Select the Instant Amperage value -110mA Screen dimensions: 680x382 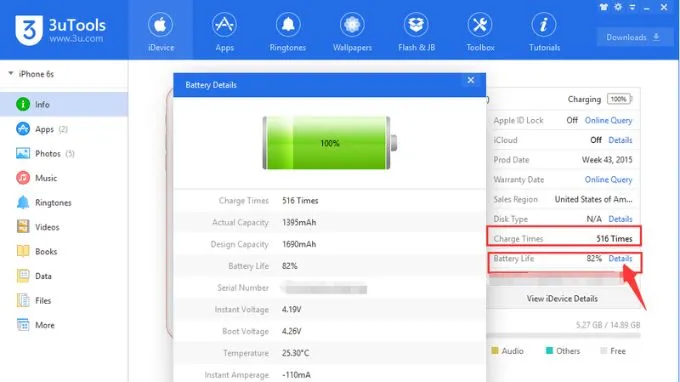pyautogui.click(x=296, y=375)
